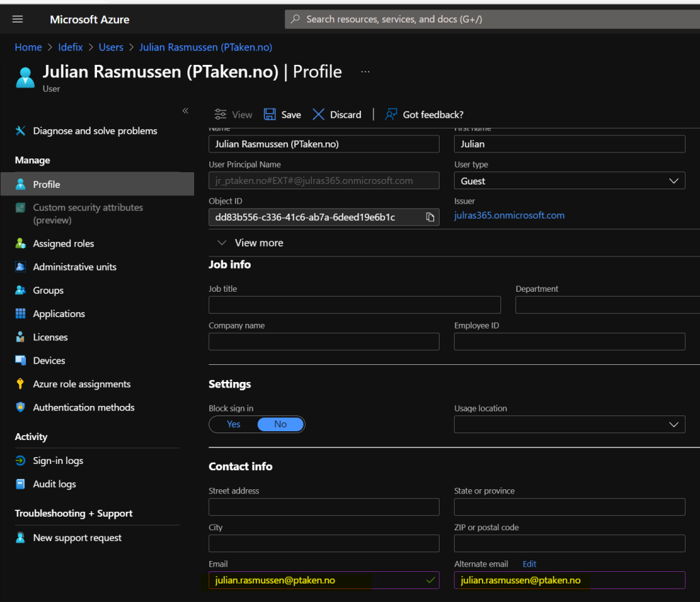Open the ellipsis more options beside Profile

[x=365, y=72]
